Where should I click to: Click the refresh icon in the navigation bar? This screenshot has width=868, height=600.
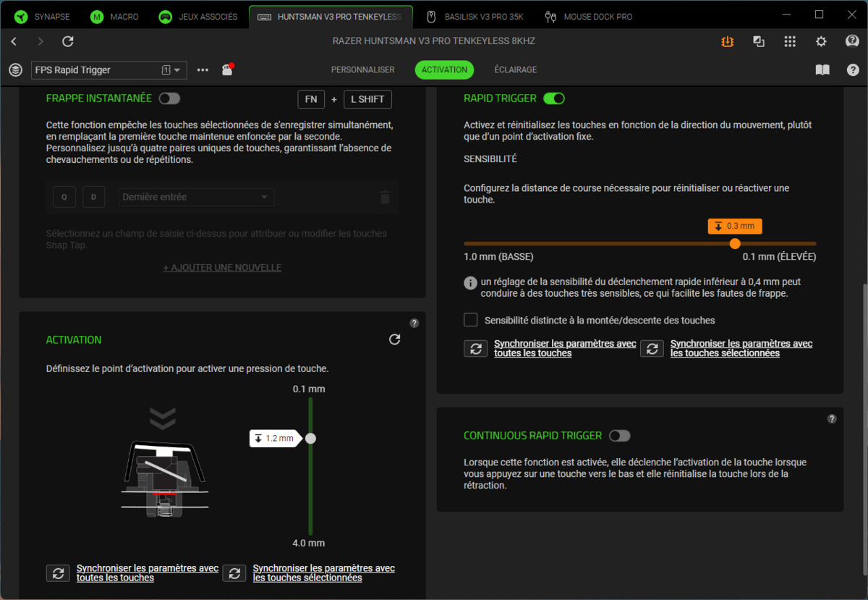click(x=68, y=42)
